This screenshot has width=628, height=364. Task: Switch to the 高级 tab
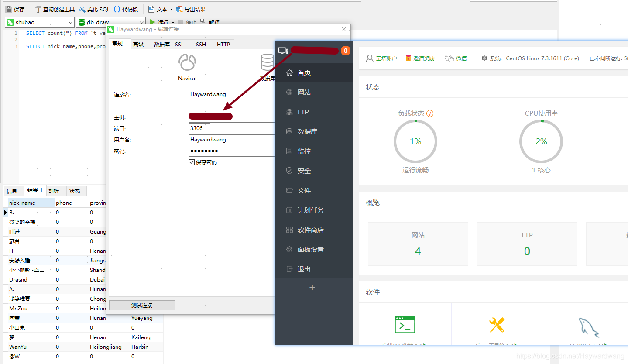[x=140, y=44]
